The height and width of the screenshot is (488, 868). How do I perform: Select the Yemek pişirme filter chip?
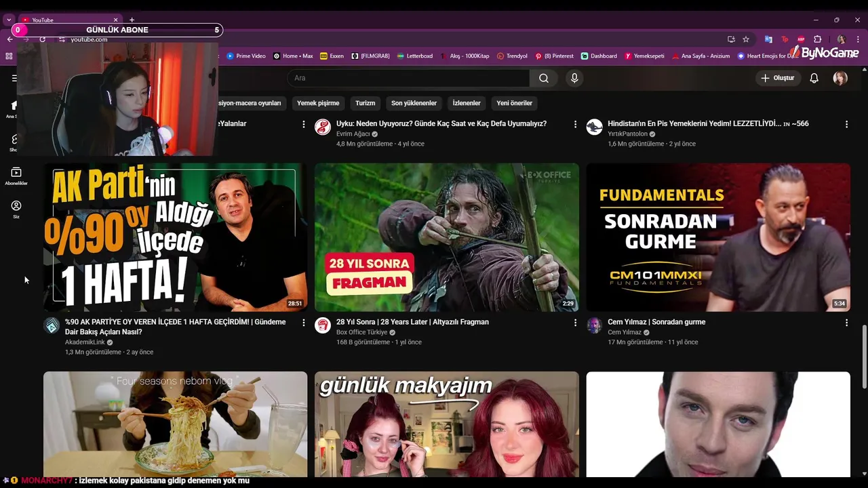click(x=318, y=103)
